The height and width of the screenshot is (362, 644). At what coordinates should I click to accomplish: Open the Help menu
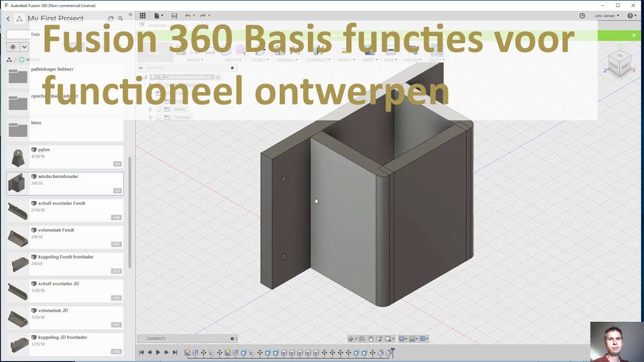(x=631, y=16)
